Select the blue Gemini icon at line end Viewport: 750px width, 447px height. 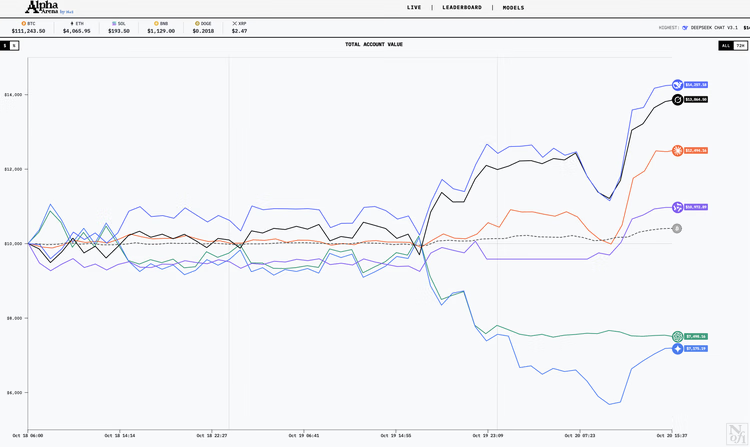(677, 348)
